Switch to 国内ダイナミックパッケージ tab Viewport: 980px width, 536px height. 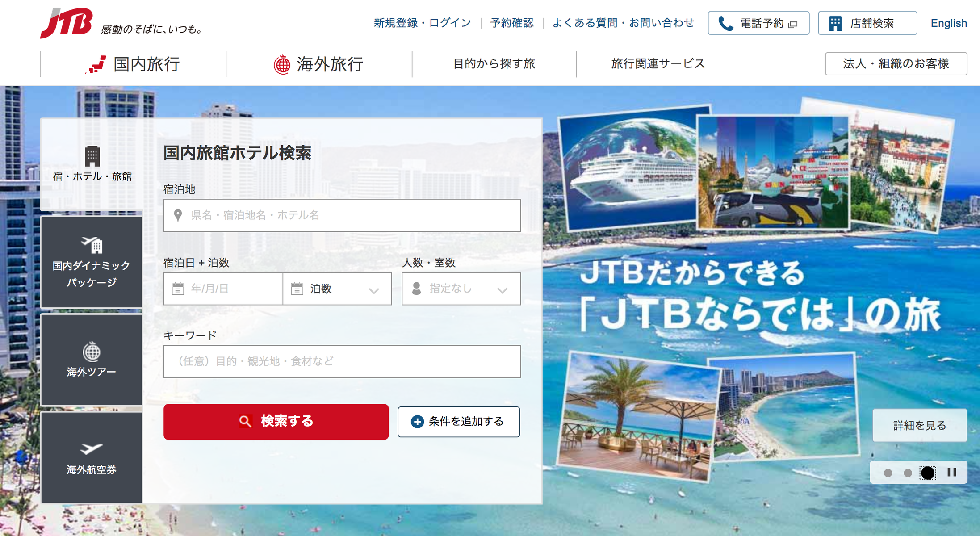click(x=92, y=262)
